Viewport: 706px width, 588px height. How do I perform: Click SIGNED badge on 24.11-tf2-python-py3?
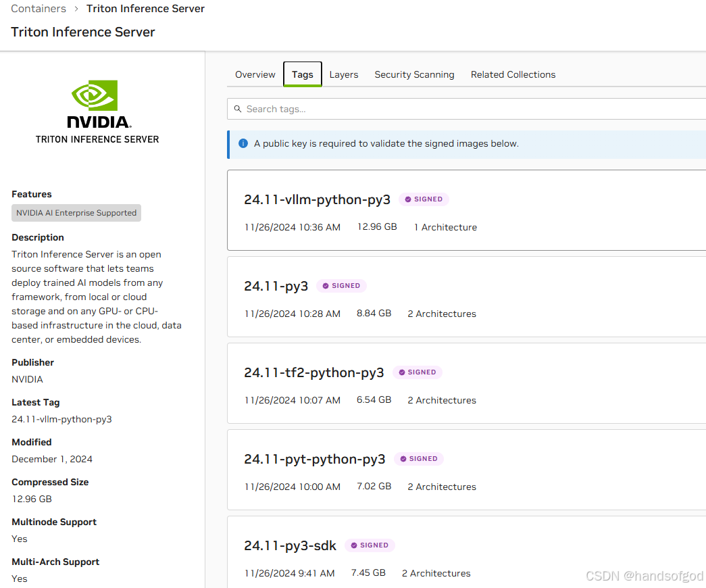pyautogui.click(x=418, y=372)
